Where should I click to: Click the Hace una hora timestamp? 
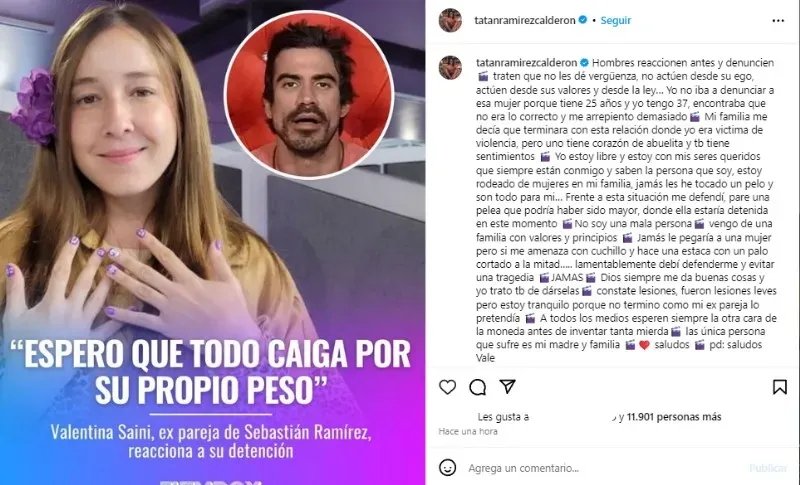468,431
